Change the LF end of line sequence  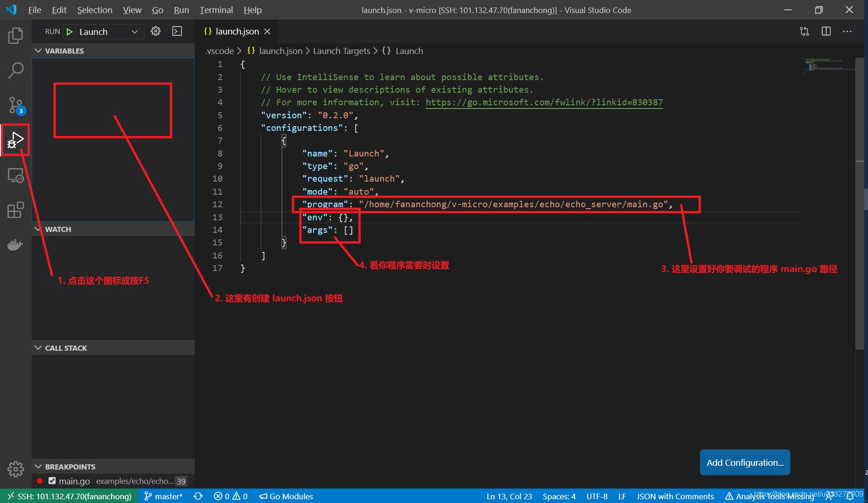click(622, 496)
